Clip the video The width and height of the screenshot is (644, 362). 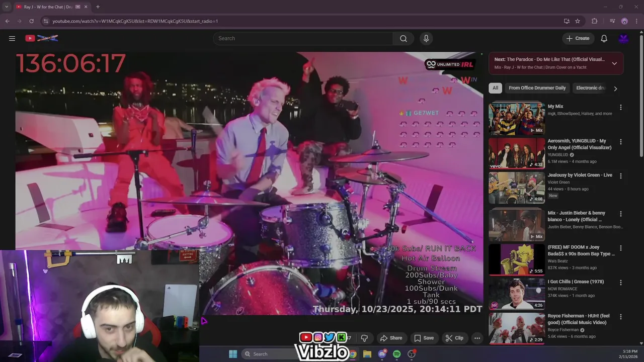click(454, 338)
